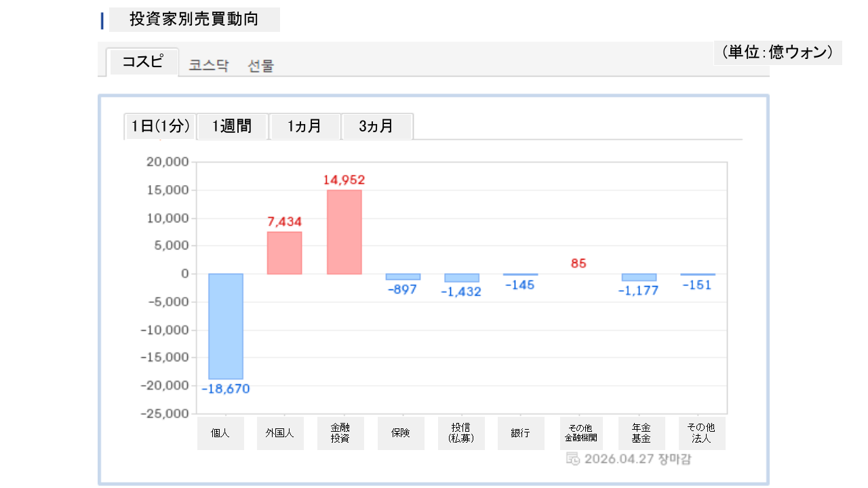Select the 1日(1分) period tab
868x488 pixels.
click(x=160, y=127)
